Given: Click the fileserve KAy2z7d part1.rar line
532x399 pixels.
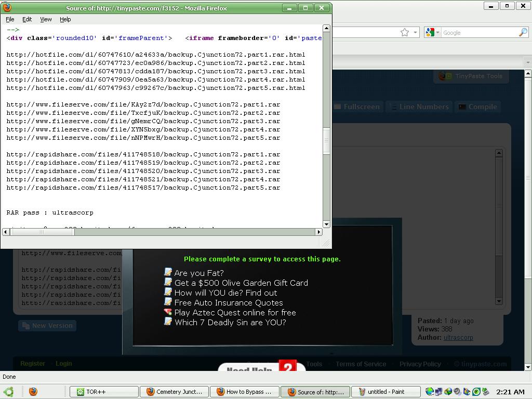Looking at the screenshot, I should pos(143,104).
